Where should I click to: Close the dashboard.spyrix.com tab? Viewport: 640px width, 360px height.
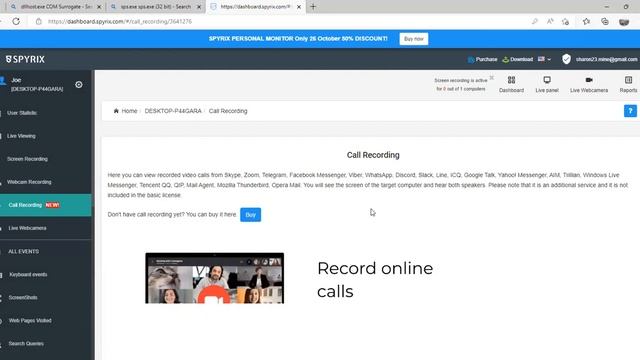pos(299,7)
